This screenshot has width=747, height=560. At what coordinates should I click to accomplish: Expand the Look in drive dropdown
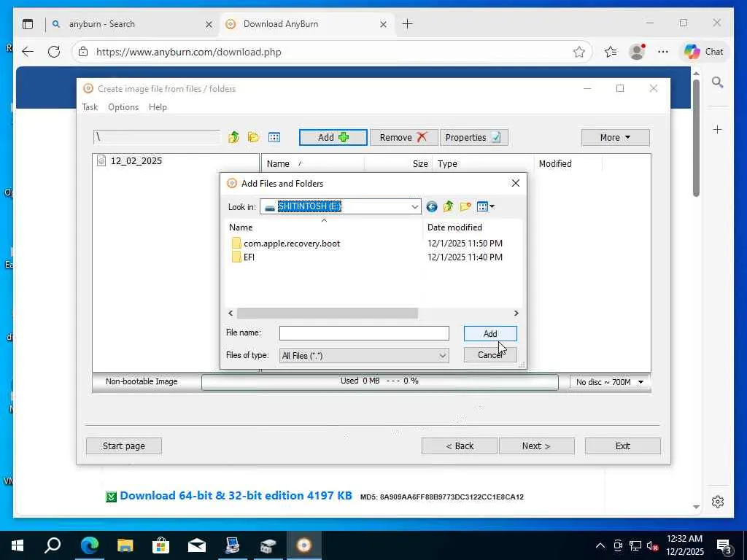(x=414, y=206)
